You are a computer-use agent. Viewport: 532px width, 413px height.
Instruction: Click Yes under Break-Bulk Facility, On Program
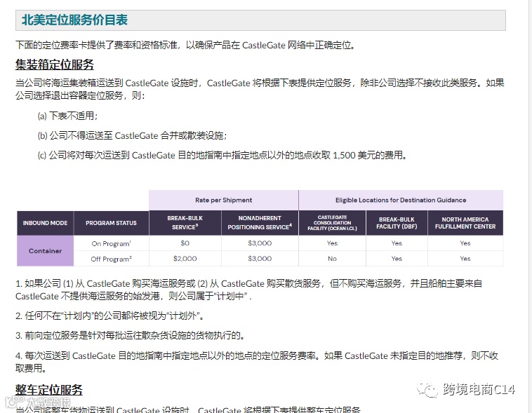[397, 243]
